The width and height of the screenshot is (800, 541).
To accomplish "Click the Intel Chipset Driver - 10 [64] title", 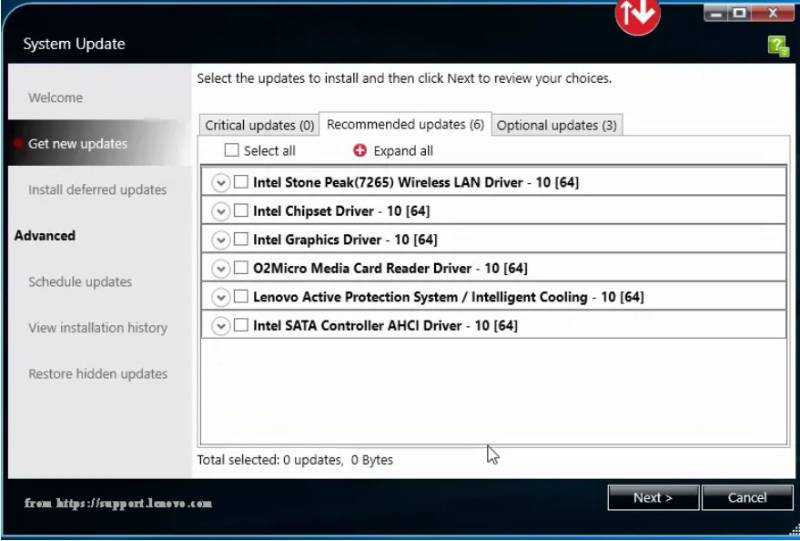I will pos(341,211).
